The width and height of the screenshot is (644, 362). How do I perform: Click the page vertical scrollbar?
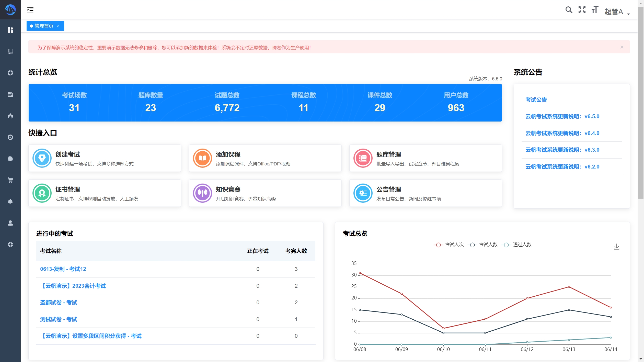(641, 102)
